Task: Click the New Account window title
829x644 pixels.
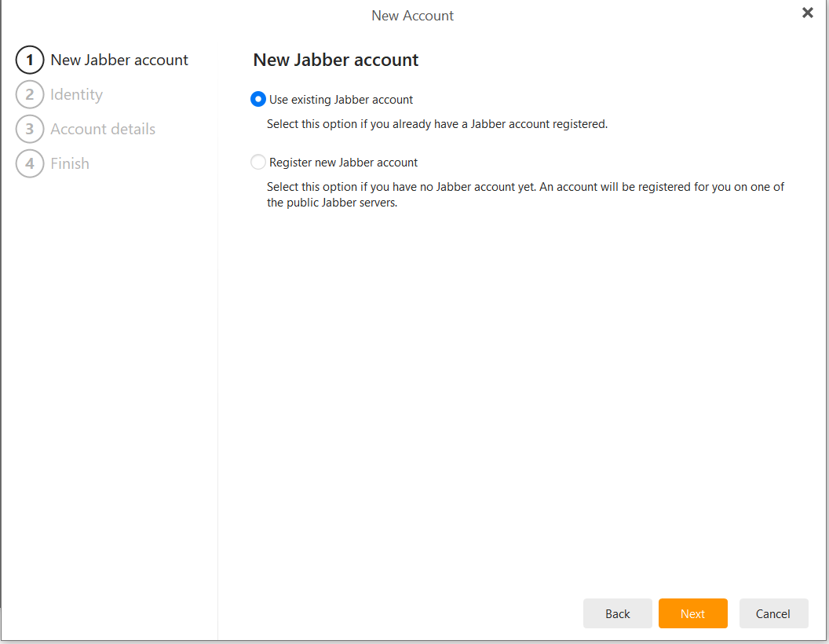Action: pos(412,16)
